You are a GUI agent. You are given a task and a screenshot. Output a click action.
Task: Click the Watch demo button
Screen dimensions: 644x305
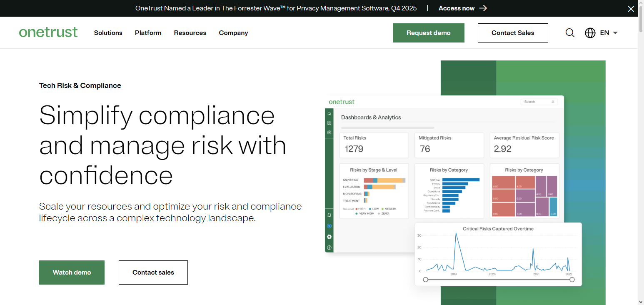[x=72, y=272]
